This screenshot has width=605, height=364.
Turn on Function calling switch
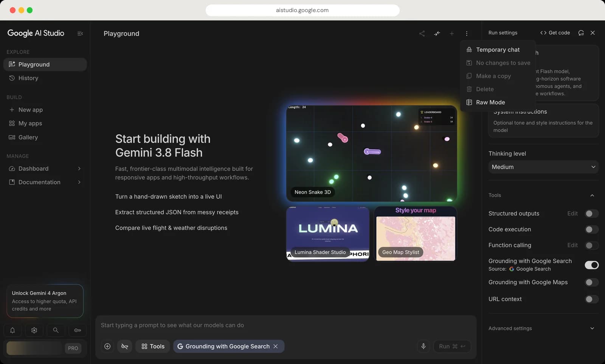click(x=592, y=245)
